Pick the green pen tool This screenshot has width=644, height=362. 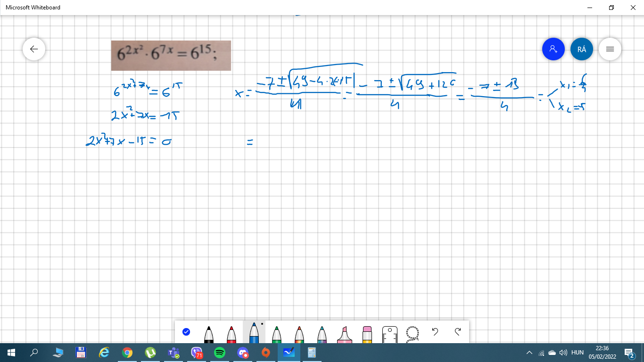coord(277,334)
